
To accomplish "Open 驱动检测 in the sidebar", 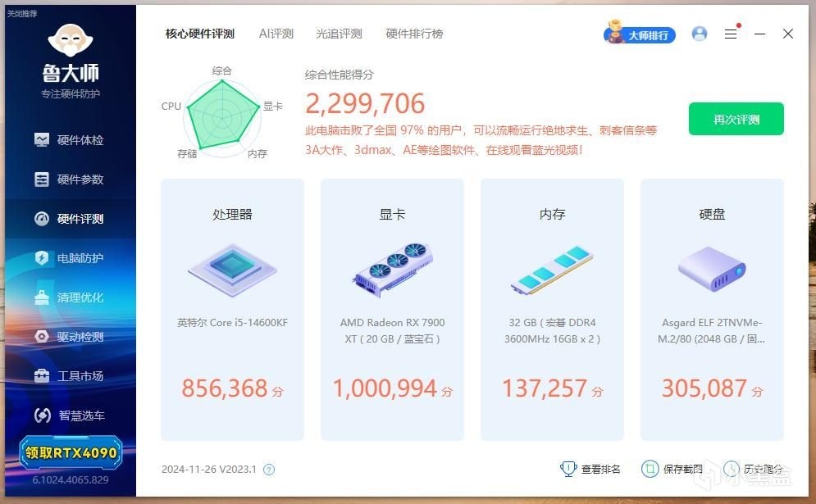I will [x=71, y=337].
